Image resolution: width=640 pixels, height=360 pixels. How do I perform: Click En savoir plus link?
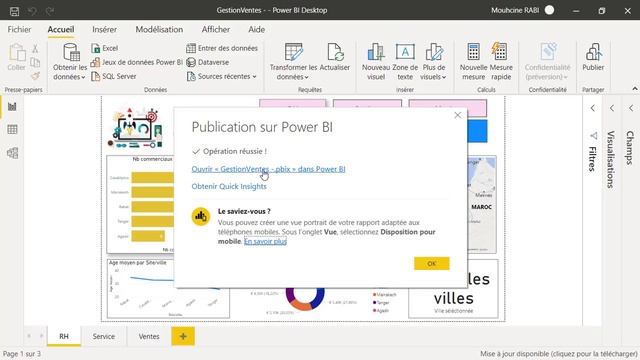tap(265, 242)
